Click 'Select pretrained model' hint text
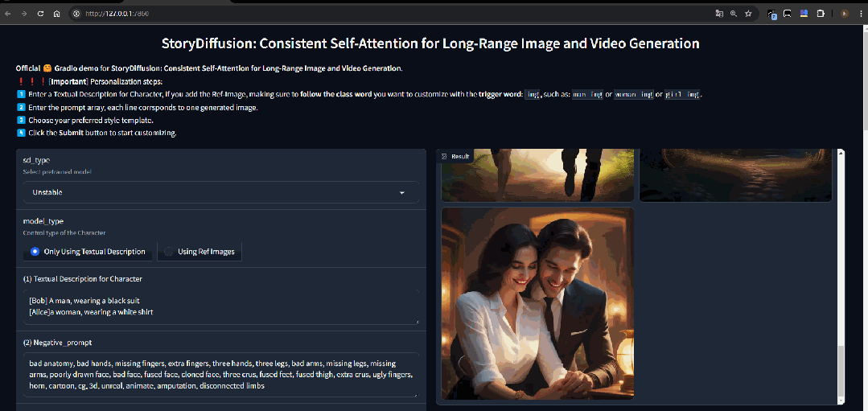The width and height of the screenshot is (868, 411). [x=57, y=172]
